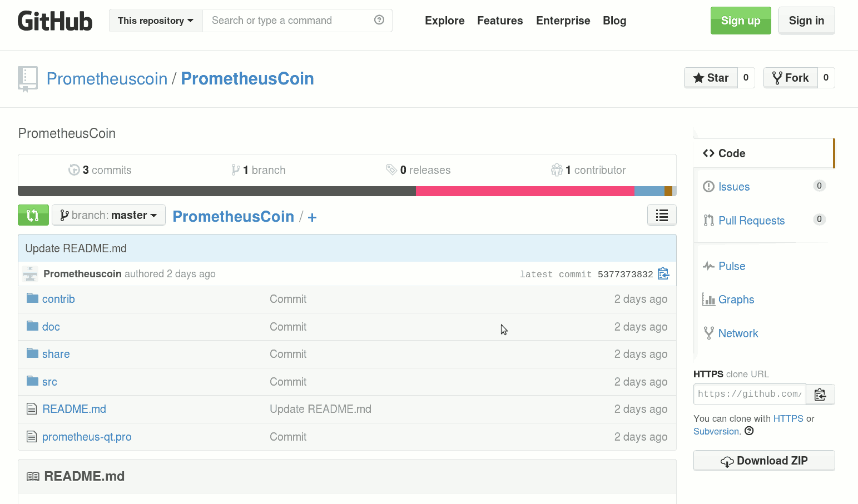
Task: Click the README.md file icon in file list
Action: (x=32, y=409)
